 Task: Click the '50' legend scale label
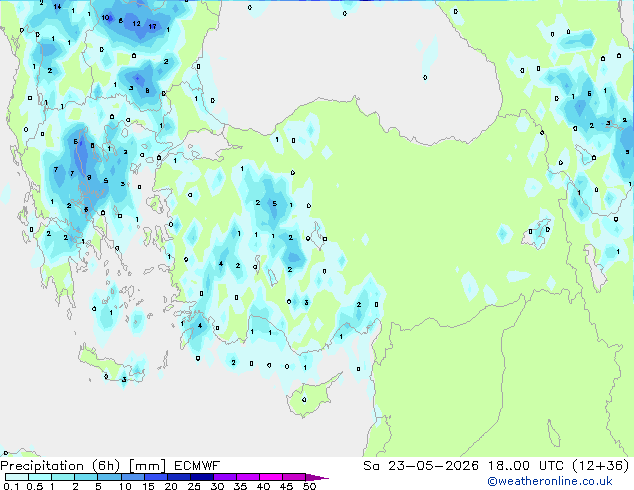click(309, 486)
